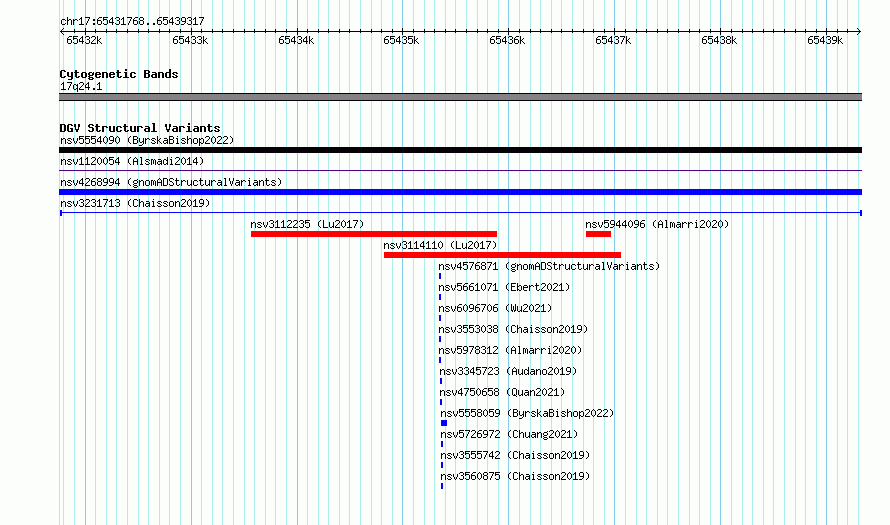Click the nsv4268994 thick blue variant bar
The image size is (890, 525).
(x=460, y=192)
